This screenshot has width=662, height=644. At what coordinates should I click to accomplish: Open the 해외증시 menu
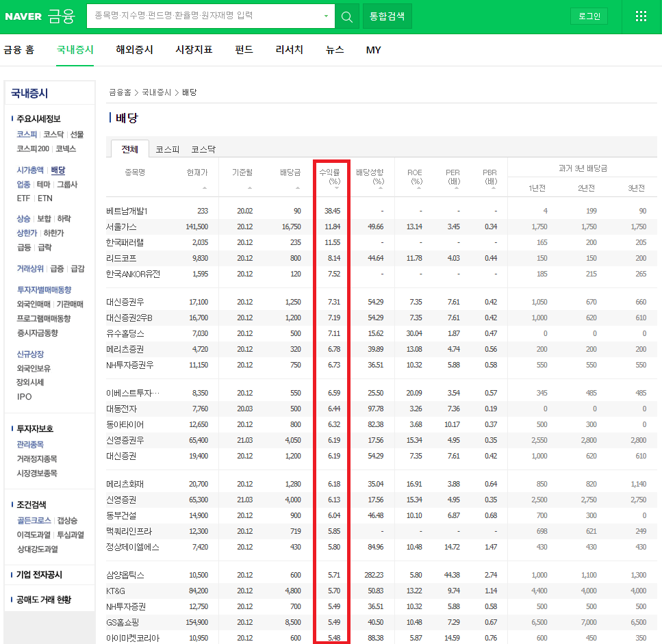tap(134, 50)
